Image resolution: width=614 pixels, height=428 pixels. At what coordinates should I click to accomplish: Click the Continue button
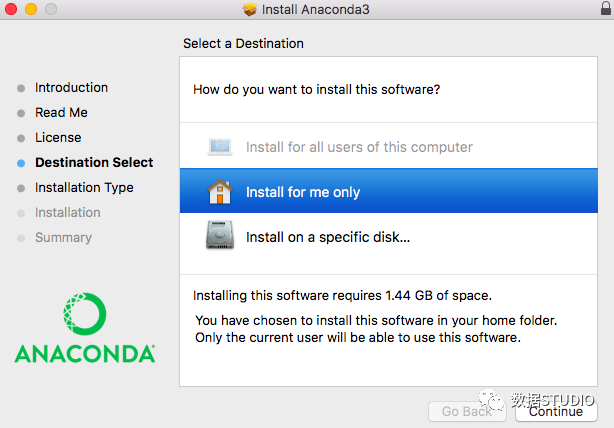click(557, 411)
